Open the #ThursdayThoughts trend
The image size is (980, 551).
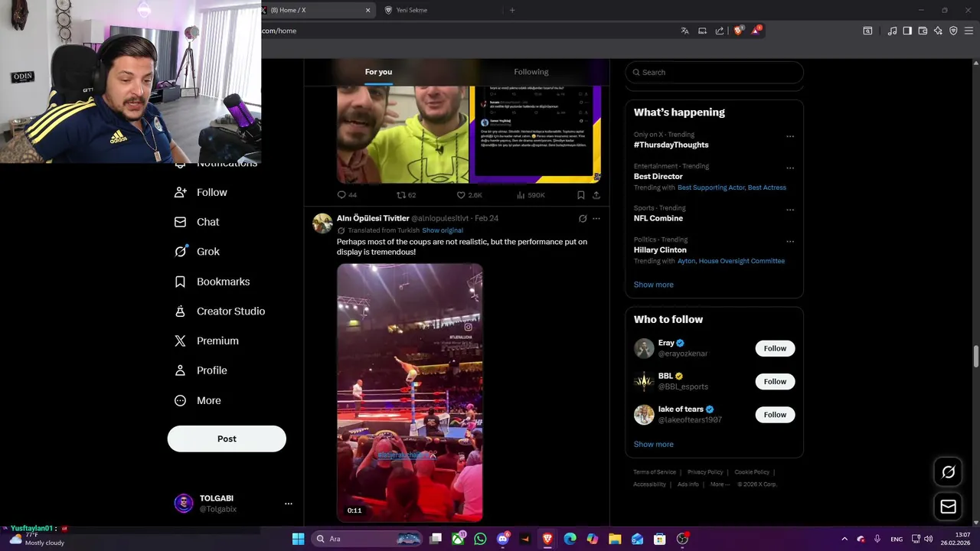coord(671,145)
